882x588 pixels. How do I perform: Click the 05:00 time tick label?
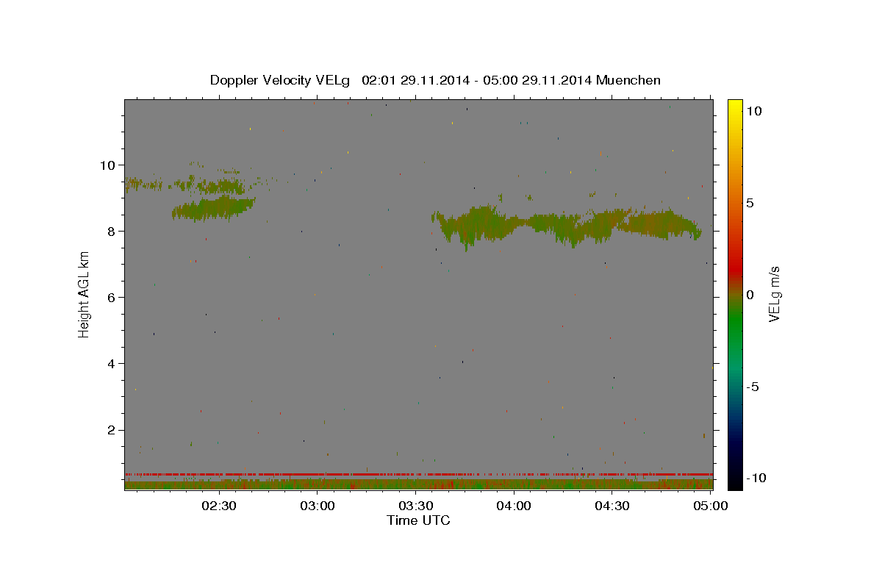pos(710,506)
